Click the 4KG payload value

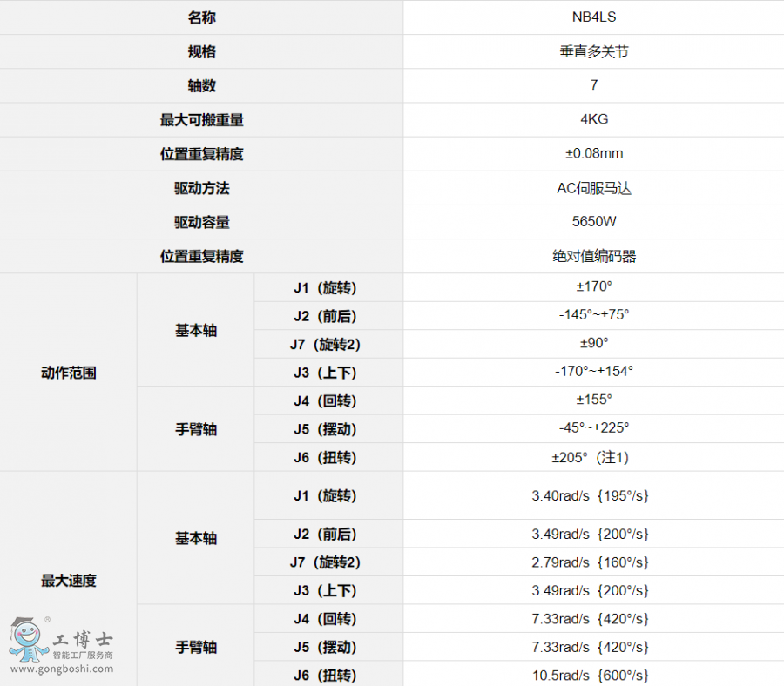pyautogui.click(x=593, y=119)
